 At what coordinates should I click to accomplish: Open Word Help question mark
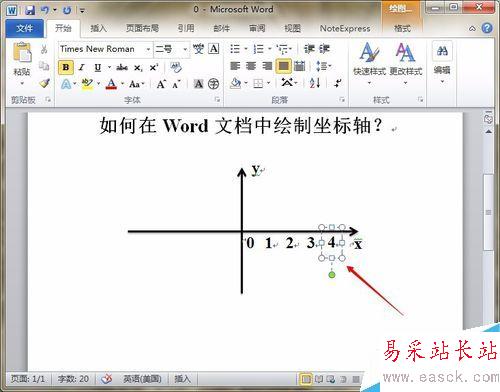(x=487, y=28)
